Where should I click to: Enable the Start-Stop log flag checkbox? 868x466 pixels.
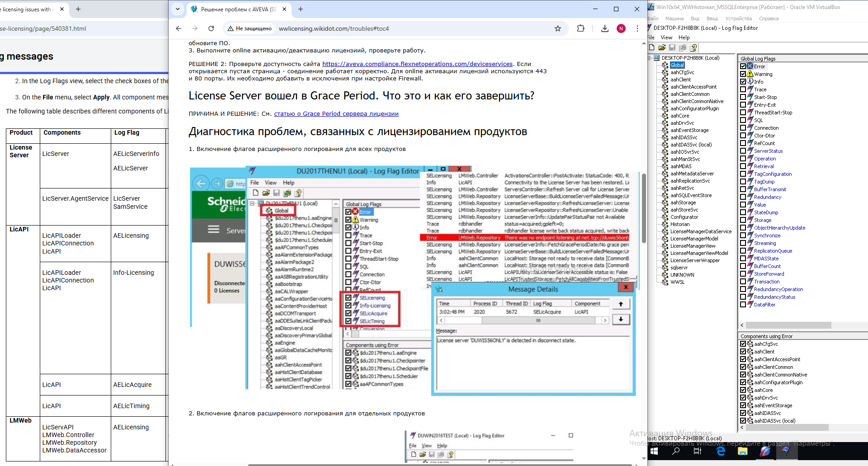point(743,97)
